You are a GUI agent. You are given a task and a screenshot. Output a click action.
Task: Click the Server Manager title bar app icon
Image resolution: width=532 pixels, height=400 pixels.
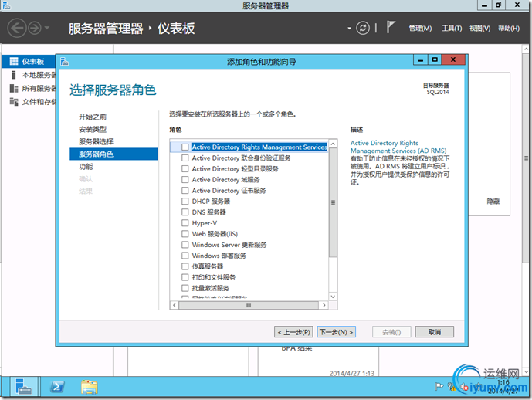(x=6, y=5)
